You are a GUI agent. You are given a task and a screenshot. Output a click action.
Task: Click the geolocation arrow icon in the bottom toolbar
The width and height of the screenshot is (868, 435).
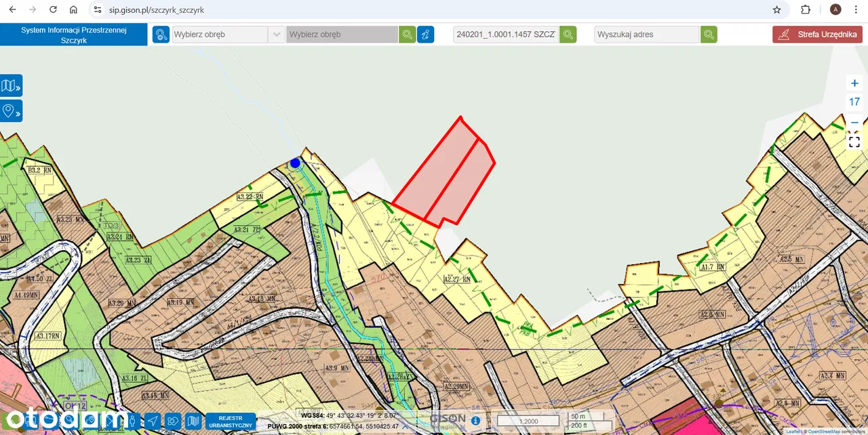click(153, 421)
